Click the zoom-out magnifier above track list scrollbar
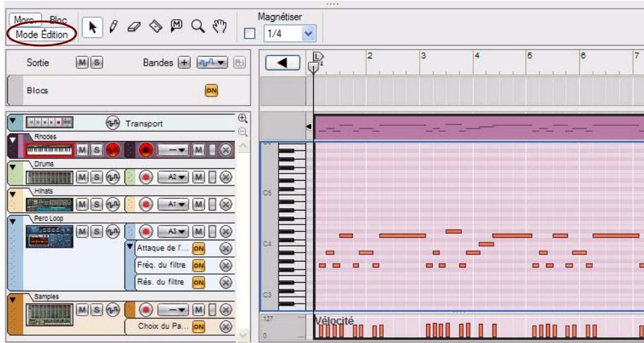 [243, 132]
